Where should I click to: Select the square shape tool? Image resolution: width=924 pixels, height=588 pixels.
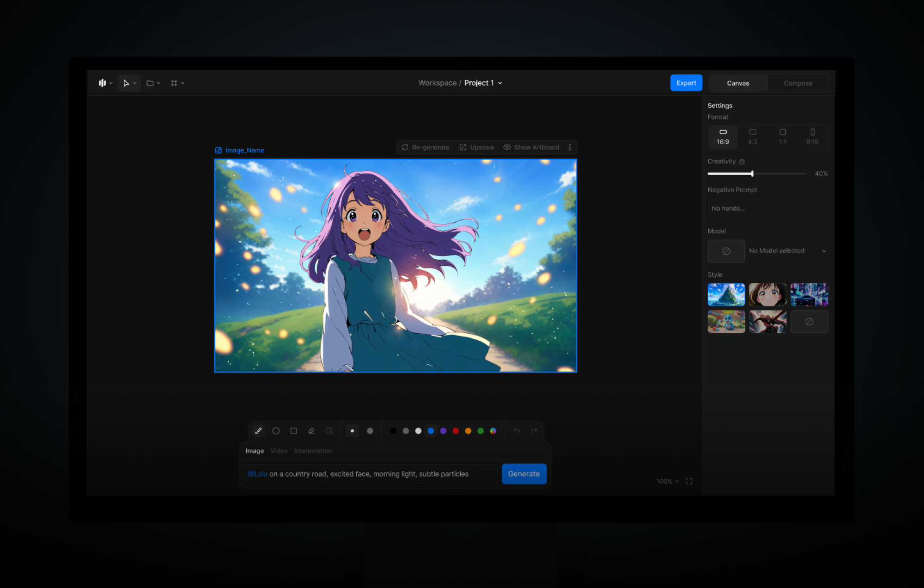point(293,431)
